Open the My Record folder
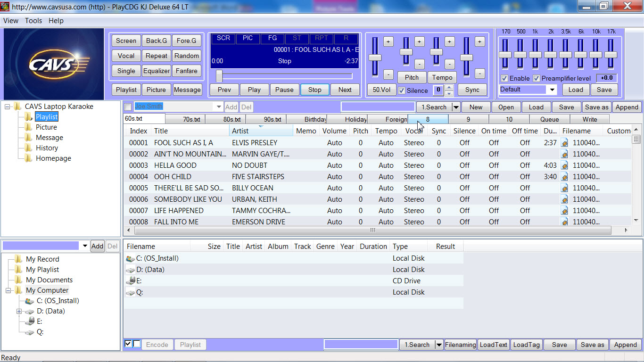The height and width of the screenshot is (362, 644). click(42, 259)
